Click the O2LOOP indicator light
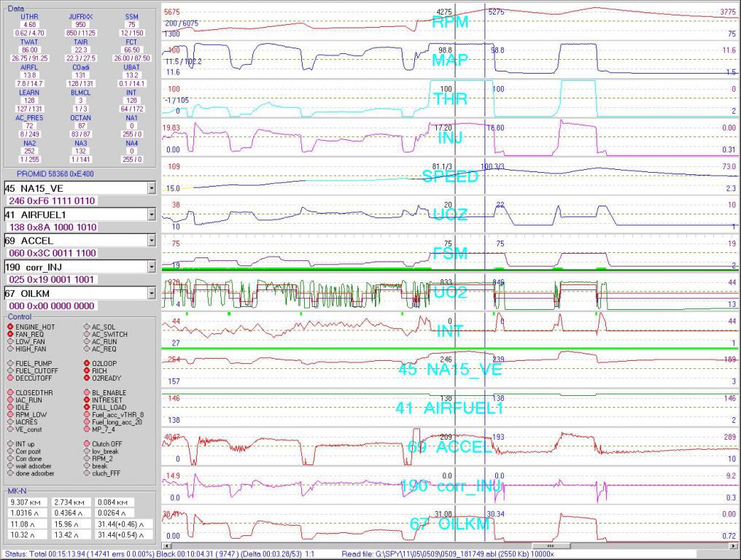The image size is (741, 560). tap(87, 362)
